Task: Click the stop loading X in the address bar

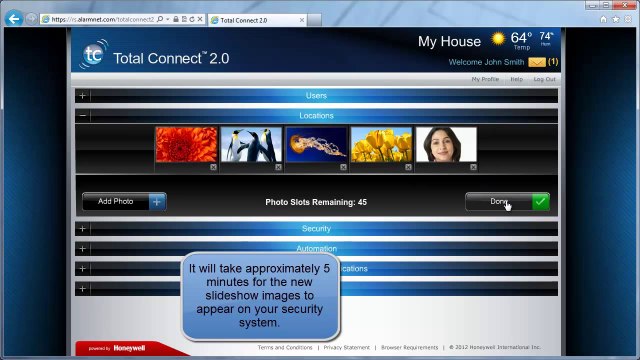Action: tap(200, 19)
